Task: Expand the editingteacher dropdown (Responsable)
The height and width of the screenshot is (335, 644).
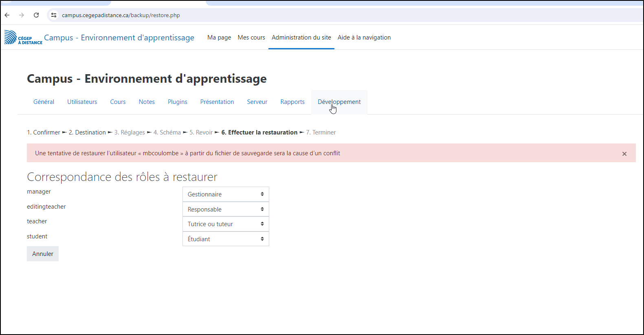Action: click(226, 209)
